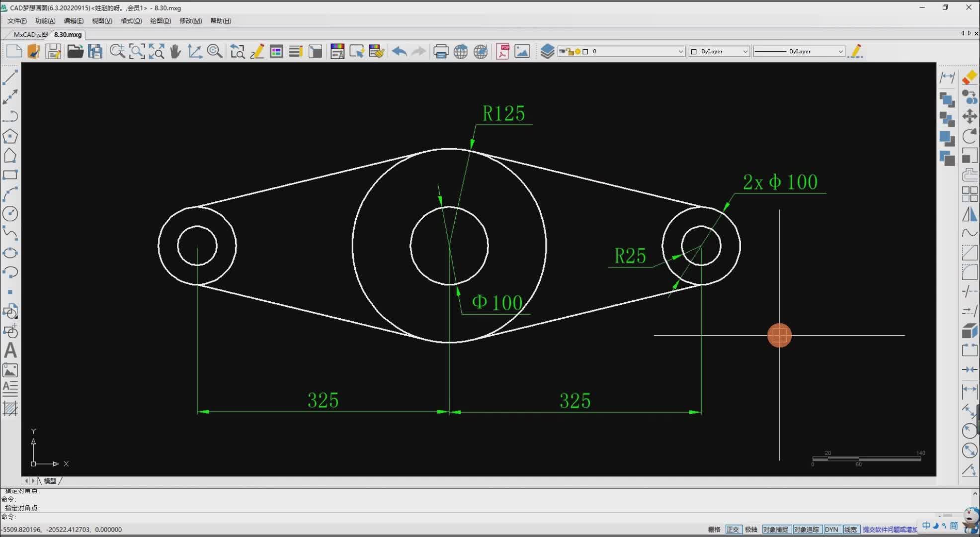Select the Rectangle drawing tool

click(x=10, y=175)
